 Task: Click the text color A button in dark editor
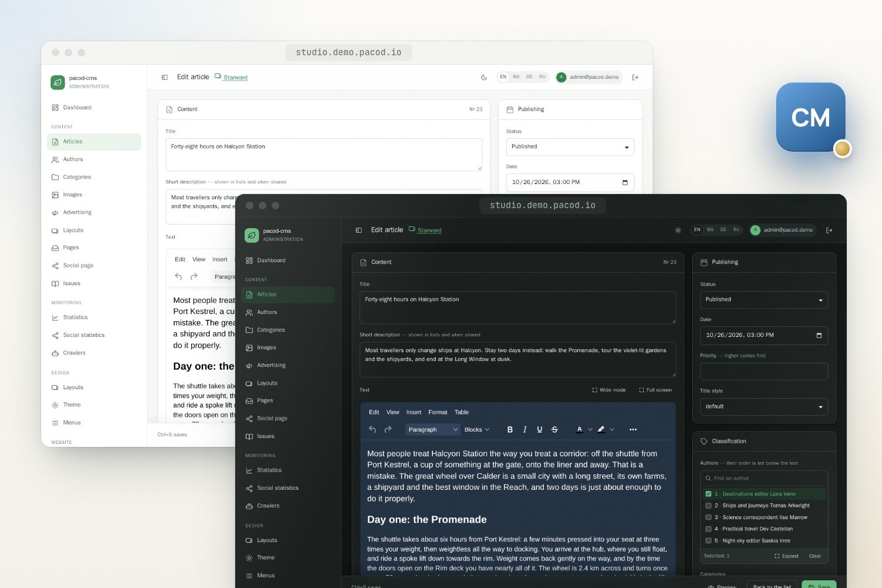(x=579, y=430)
